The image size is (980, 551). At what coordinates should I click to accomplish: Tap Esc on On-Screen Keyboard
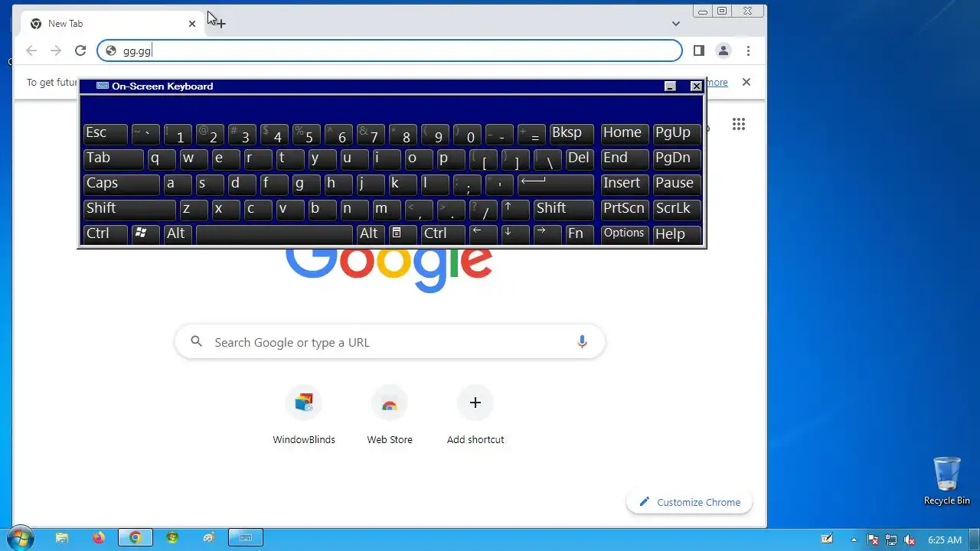pyautogui.click(x=106, y=134)
